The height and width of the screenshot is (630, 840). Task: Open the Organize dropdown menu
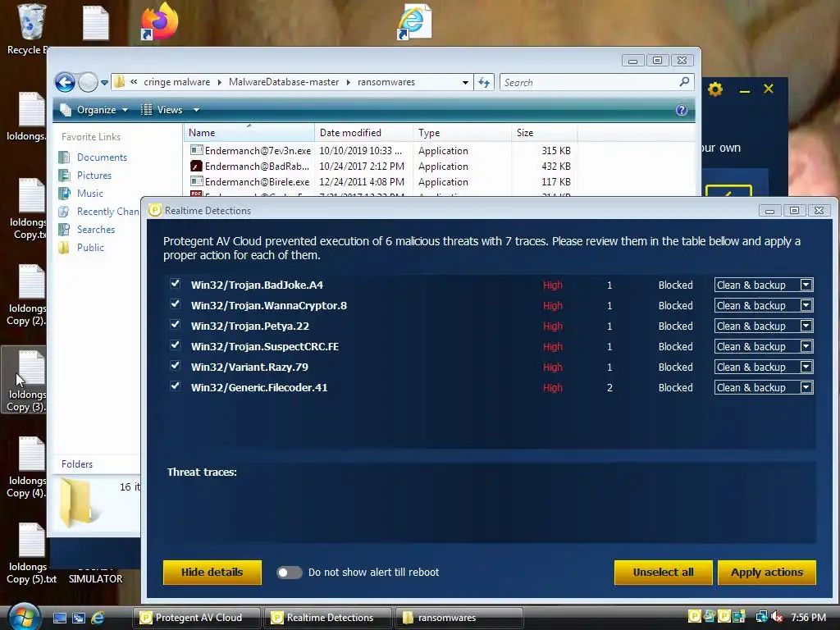[x=94, y=110]
